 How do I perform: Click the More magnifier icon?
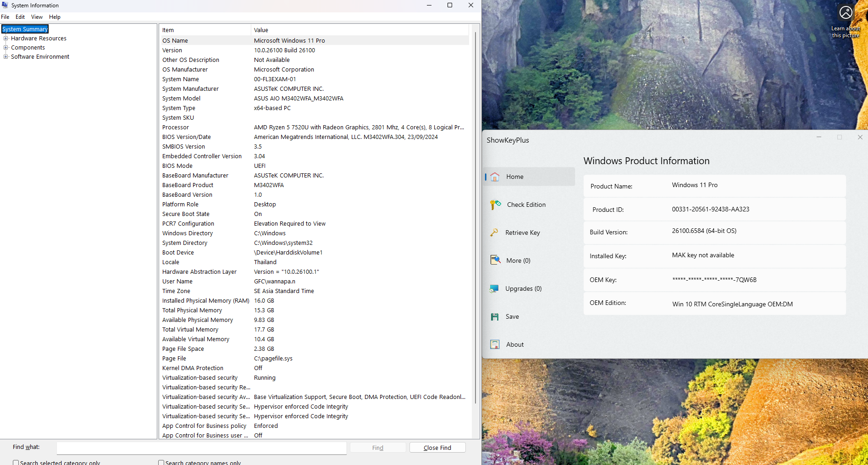coord(495,260)
